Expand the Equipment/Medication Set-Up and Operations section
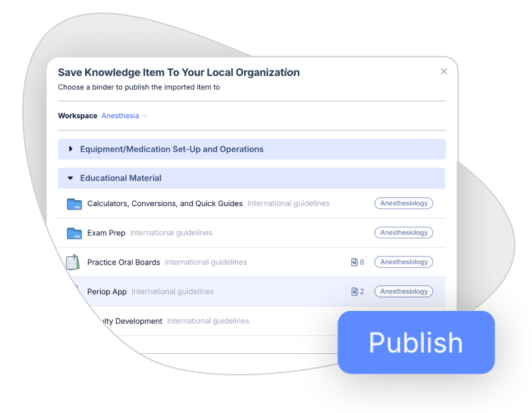 click(x=70, y=149)
